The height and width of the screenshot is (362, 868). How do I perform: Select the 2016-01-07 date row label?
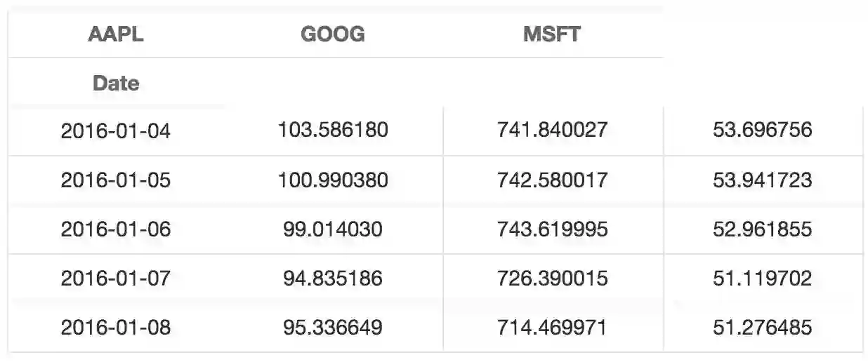point(116,279)
